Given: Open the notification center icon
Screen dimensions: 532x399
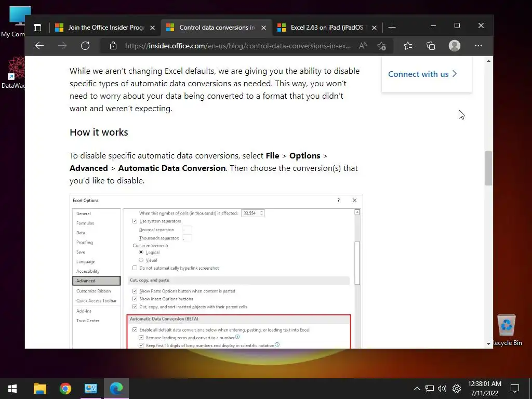Looking at the screenshot, I should coord(515,389).
